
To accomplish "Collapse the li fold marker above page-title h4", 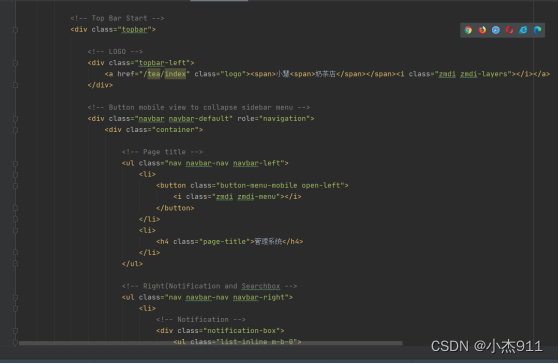I will pyautogui.click(x=15, y=231).
